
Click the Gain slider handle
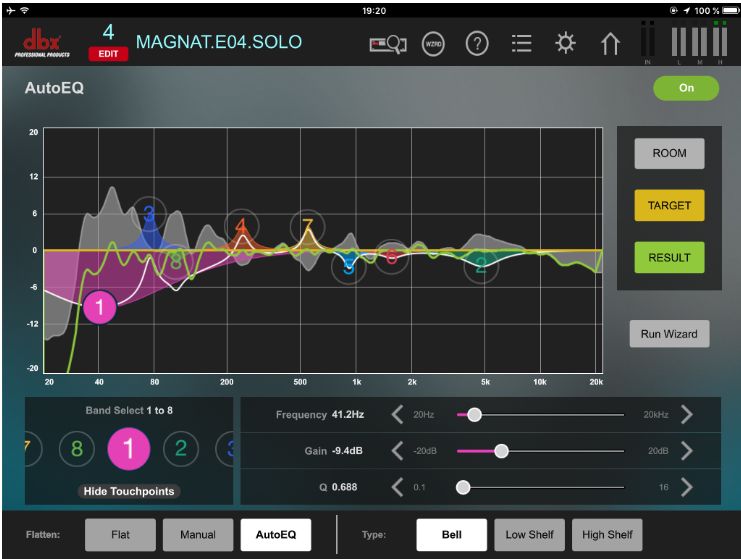point(501,451)
